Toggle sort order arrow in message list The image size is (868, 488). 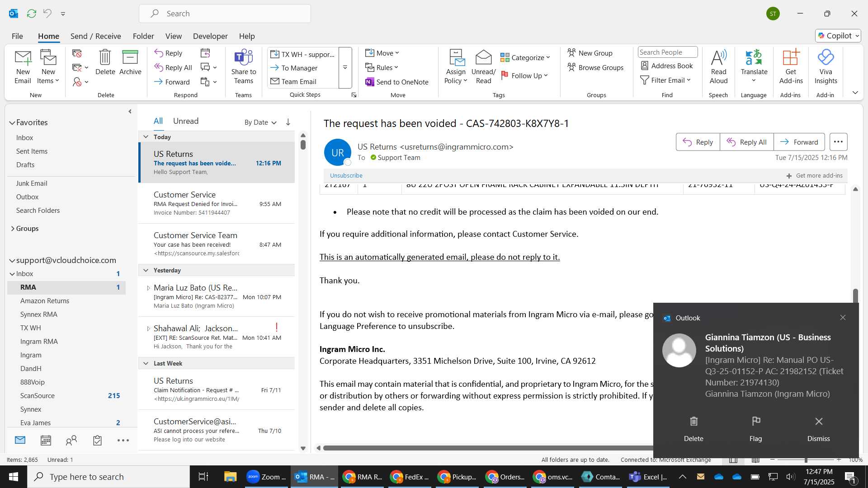(288, 122)
